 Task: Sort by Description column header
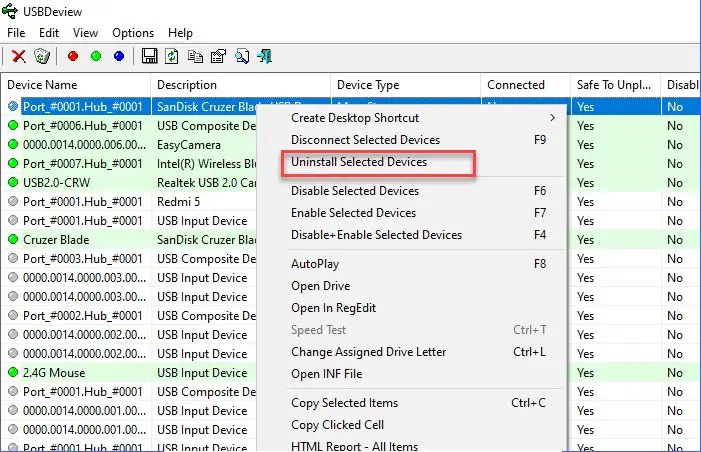point(241,85)
